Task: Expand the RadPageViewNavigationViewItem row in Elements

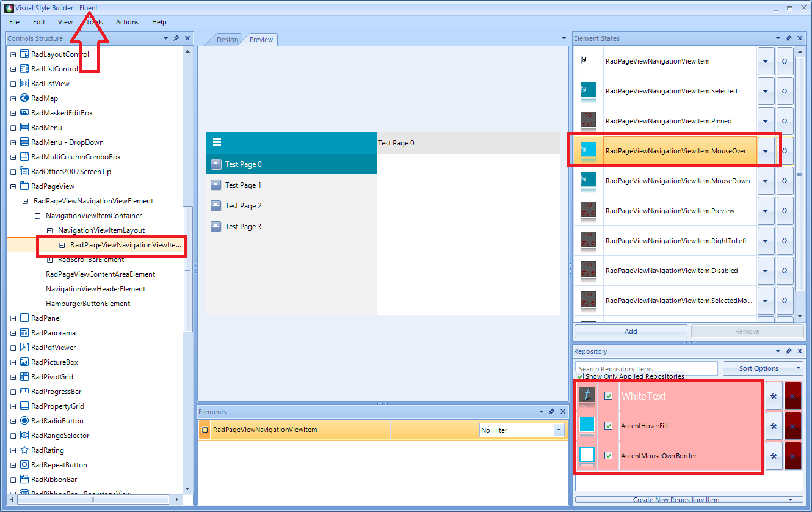Action: point(205,430)
